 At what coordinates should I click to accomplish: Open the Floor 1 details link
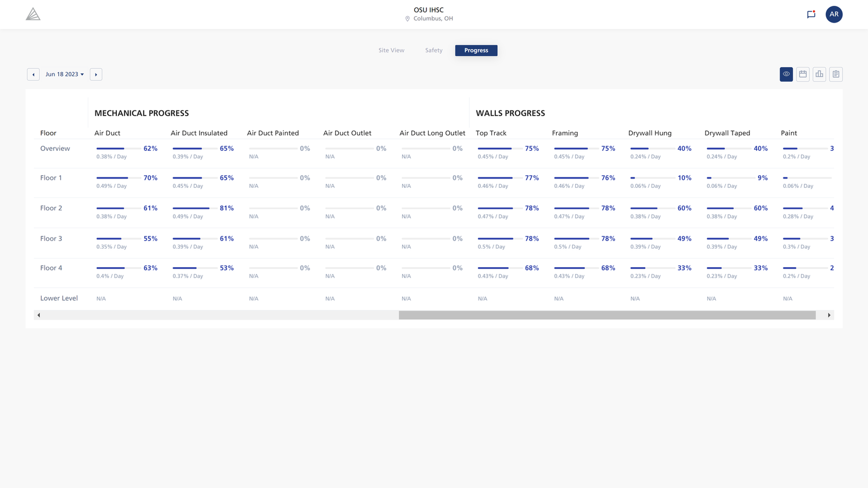pyautogui.click(x=51, y=178)
